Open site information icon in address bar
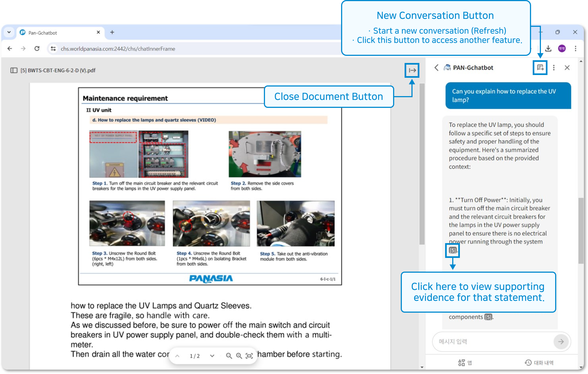Image resolution: width=588 pixels, height=374 pixels. [x=53, y=49]
